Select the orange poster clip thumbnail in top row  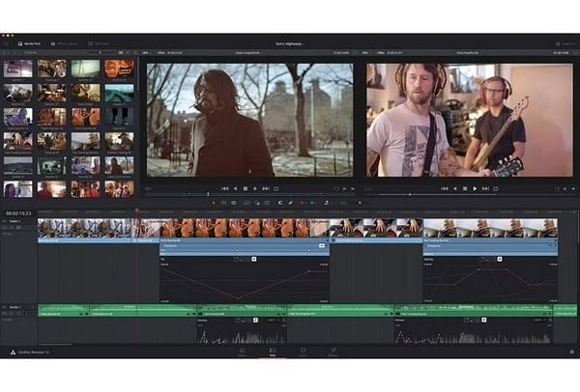pos(119,69)
